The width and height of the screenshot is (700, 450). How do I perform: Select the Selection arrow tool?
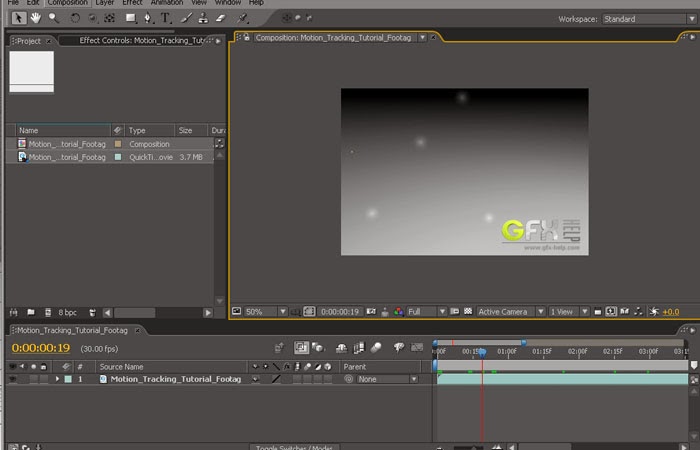click(x=19, y=18)
